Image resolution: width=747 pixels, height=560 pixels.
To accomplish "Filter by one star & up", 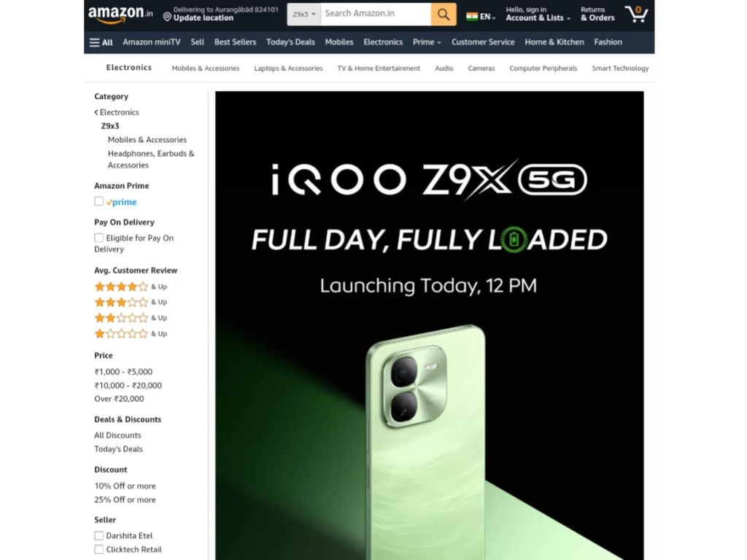I will click(x=131, y=334).
